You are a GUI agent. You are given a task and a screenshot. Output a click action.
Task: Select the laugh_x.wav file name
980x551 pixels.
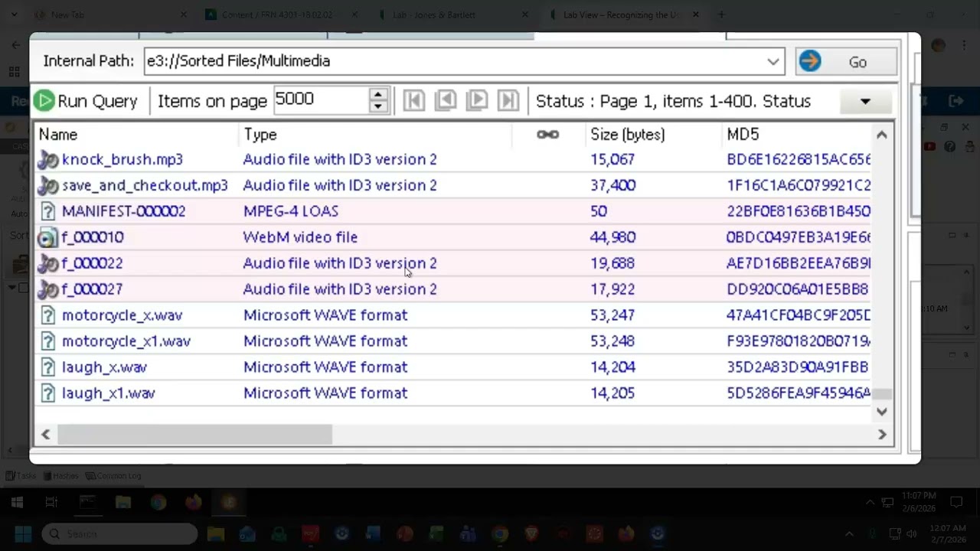(x=104, y=367)
